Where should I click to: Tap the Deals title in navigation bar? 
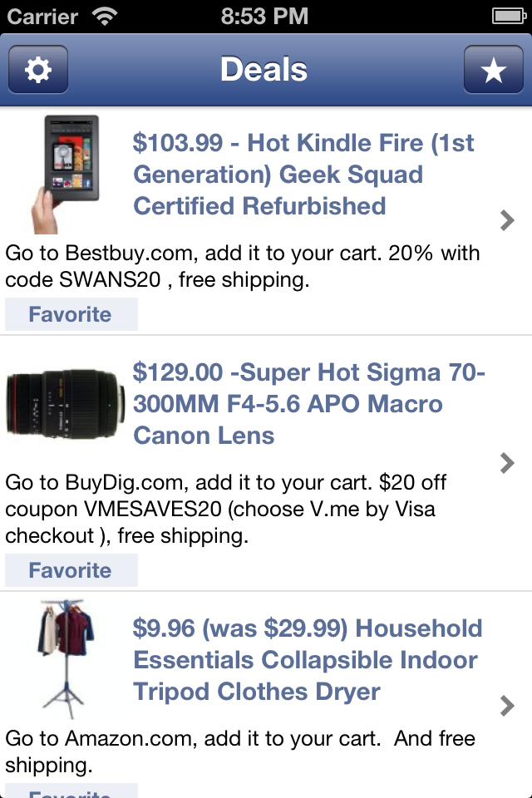264,70
